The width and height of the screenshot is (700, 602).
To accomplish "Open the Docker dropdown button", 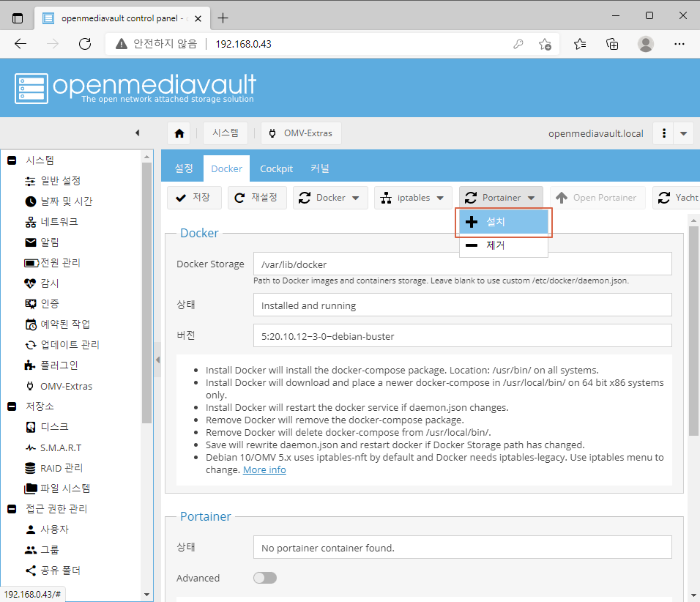I will [x=330, y=198].
